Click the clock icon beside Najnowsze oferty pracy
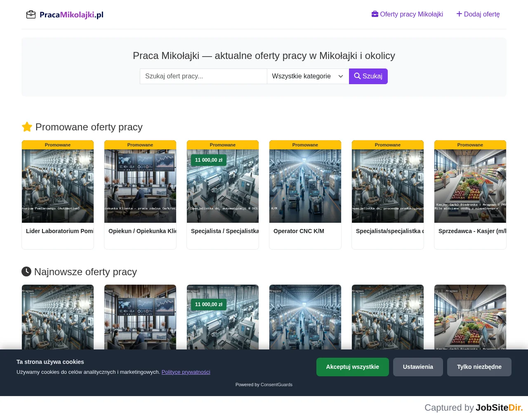This screenshot has height=420, width=528. [x=26, y=271]
